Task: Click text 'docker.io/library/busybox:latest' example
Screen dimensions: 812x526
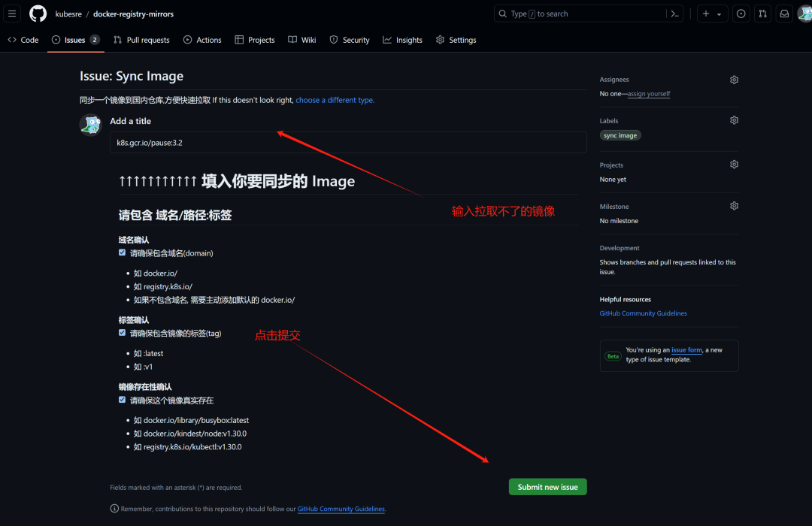Action: click(196, 420)
